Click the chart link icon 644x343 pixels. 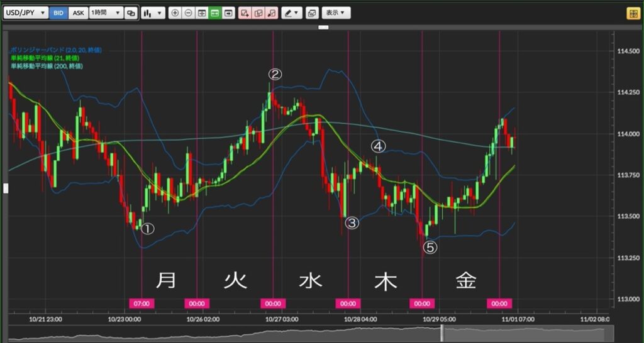tap(131, 13)
